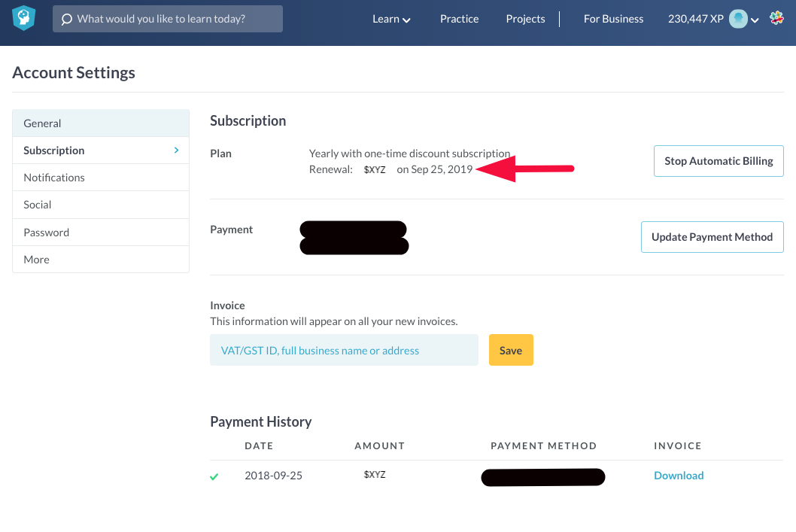This screenshot has width=796, height=532.
Task: Open the profile dropdown arrow
Action: pyautogui.click(x=755, y=20)
